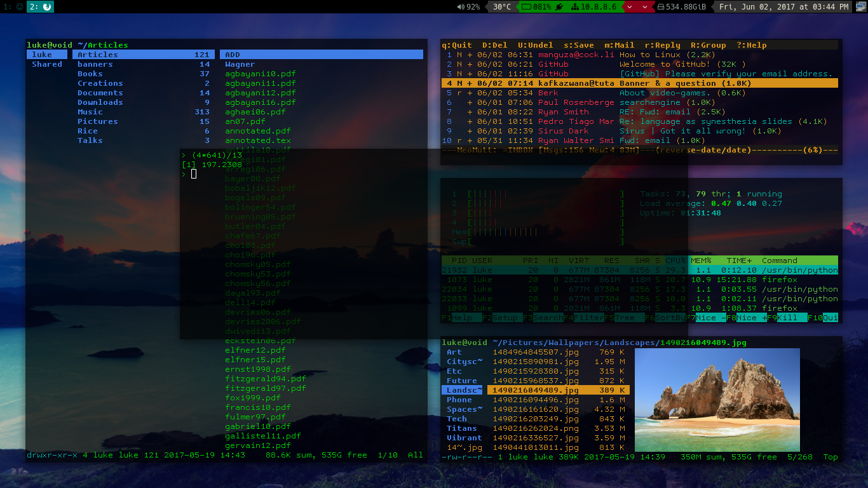Click the power plug charging icon

pyautogui.click(x=559, y=7)
